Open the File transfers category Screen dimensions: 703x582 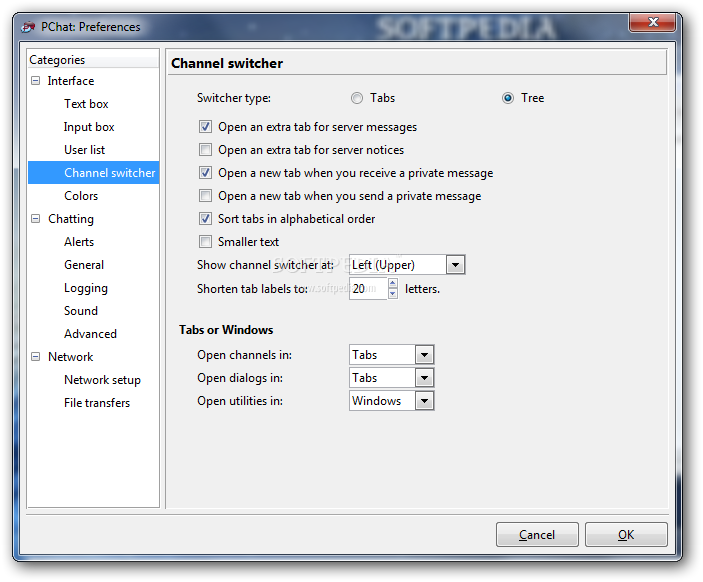[97, 403]
